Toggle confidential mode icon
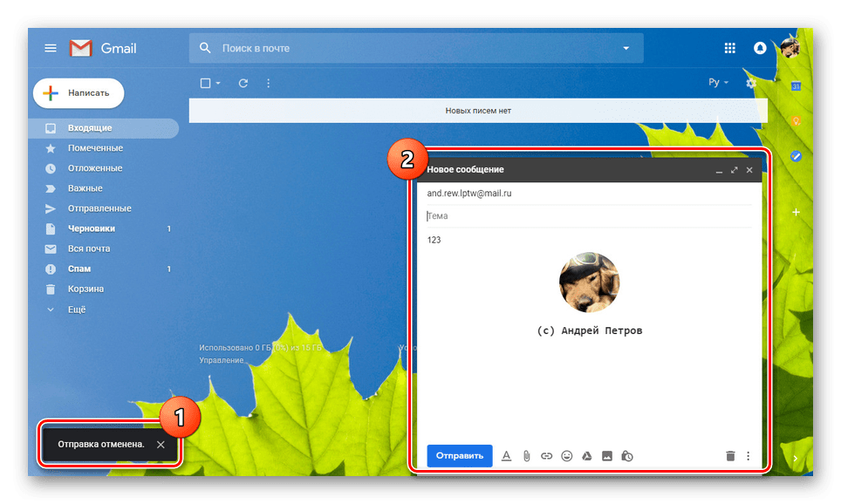This screenshot has height=504, width=841. [x=627, y=456]
